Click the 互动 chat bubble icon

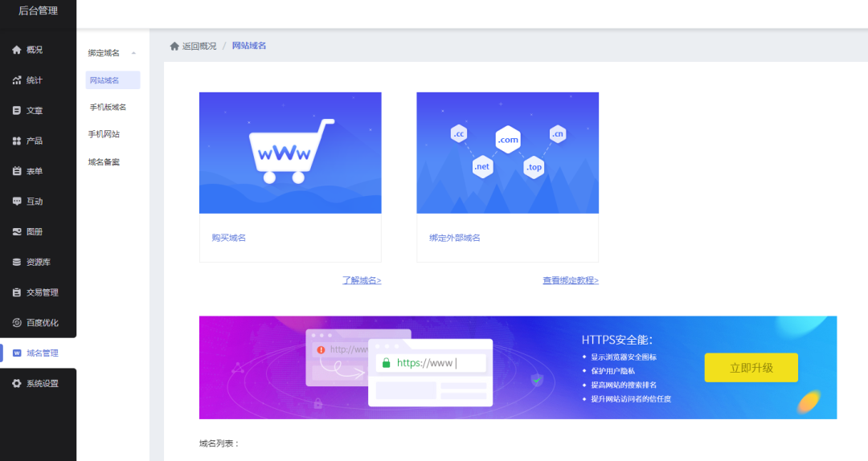[17, 202]
